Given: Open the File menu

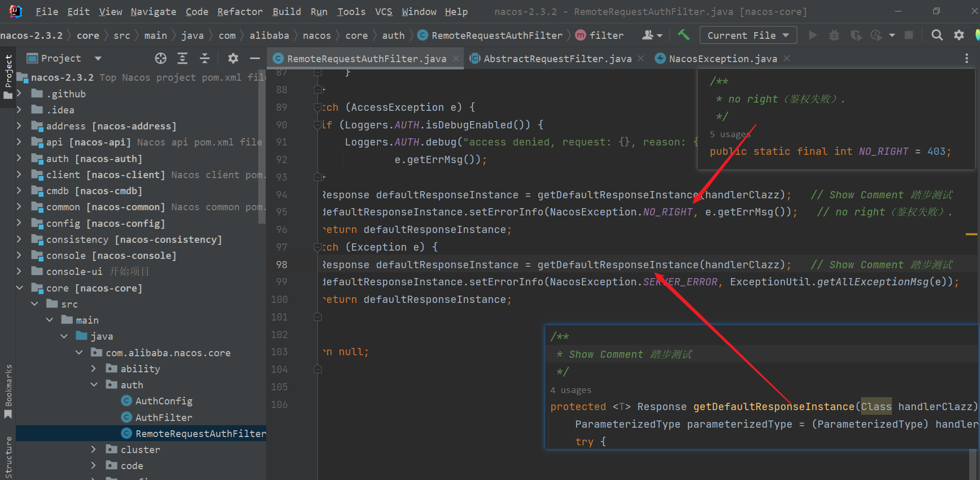Looking at the screenshot, I should click(x=47, y=11).
